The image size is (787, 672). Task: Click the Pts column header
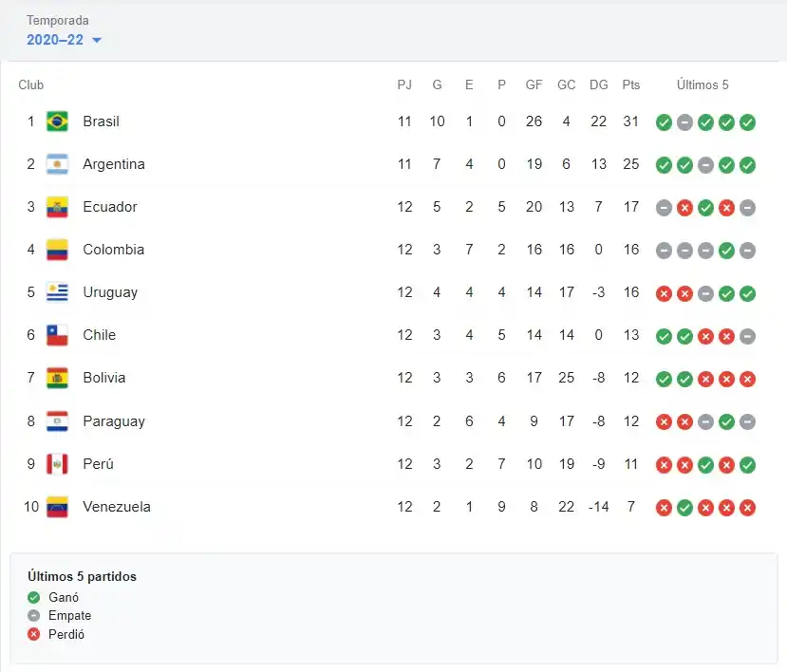pyautogui.click(x=631, y=84)
